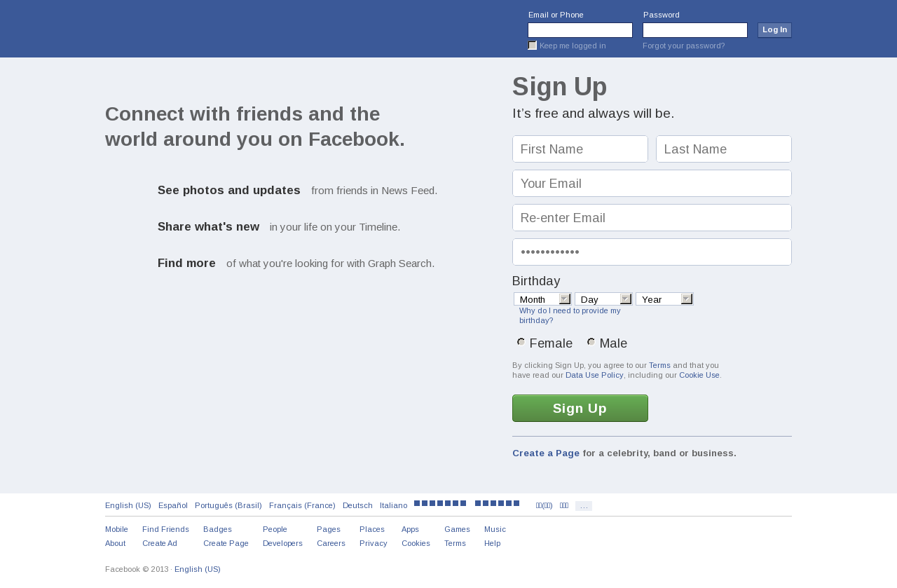This screenshot has width=897, height=588.
Task: Switch language to Español
Action: click(173, 505)
